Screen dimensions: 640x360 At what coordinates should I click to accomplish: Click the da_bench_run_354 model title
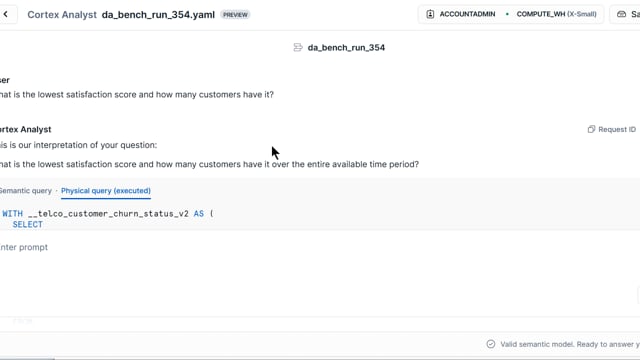tap(346, 48)
